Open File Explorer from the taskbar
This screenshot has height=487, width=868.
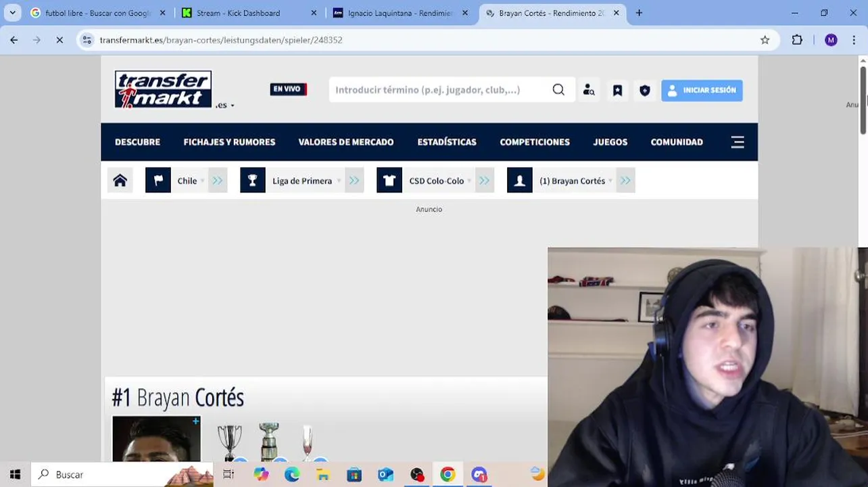click(x=323, y=474)
